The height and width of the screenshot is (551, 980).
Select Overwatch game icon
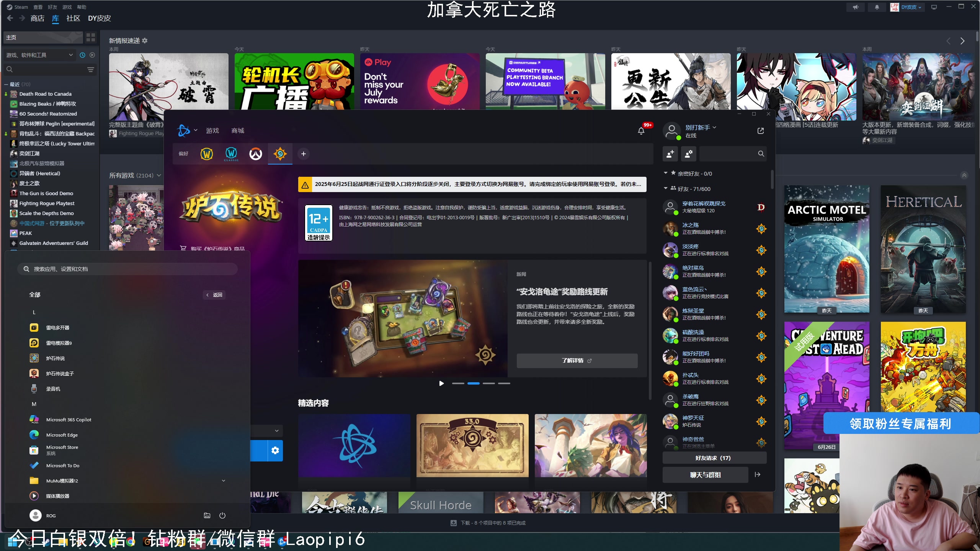point(256,154)
